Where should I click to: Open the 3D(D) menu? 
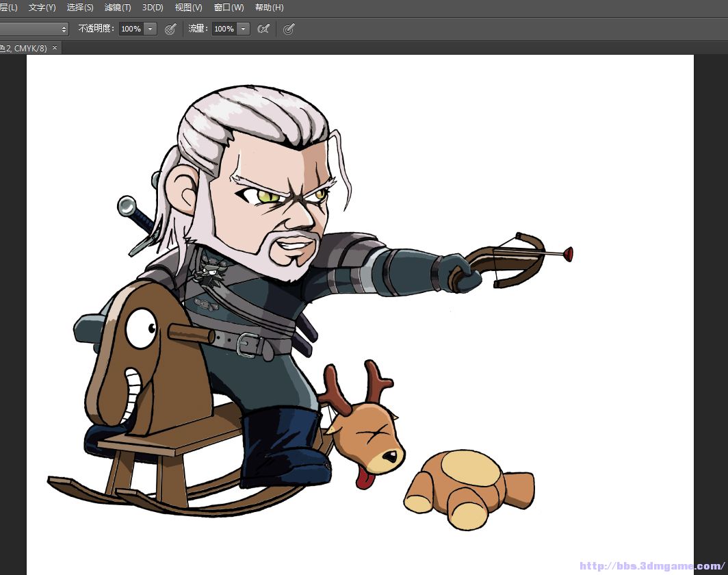[153, 8]
